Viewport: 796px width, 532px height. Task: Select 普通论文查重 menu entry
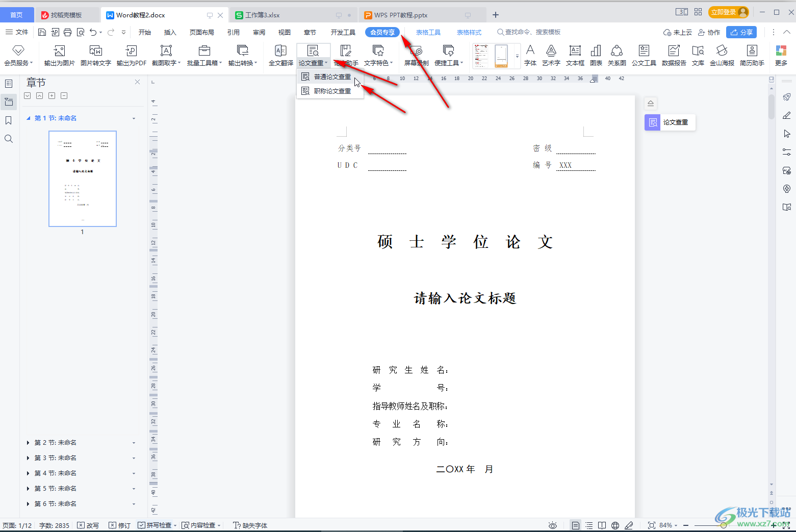[x=330, y=77]
